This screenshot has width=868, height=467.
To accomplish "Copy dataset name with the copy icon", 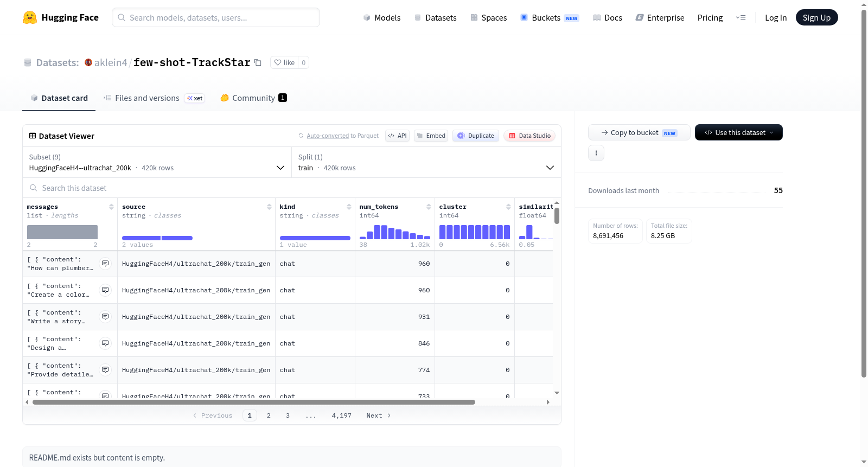I will coord(258,63).
